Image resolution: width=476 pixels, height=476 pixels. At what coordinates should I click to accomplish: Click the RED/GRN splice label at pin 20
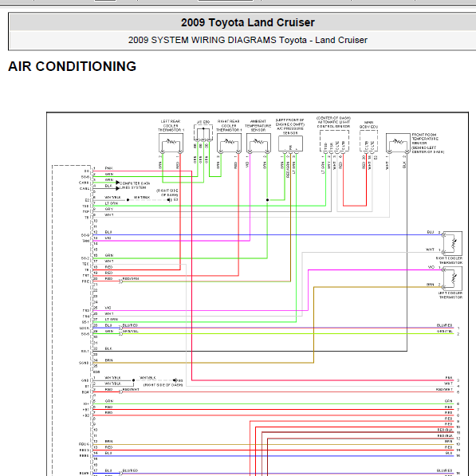pos(131,279)
